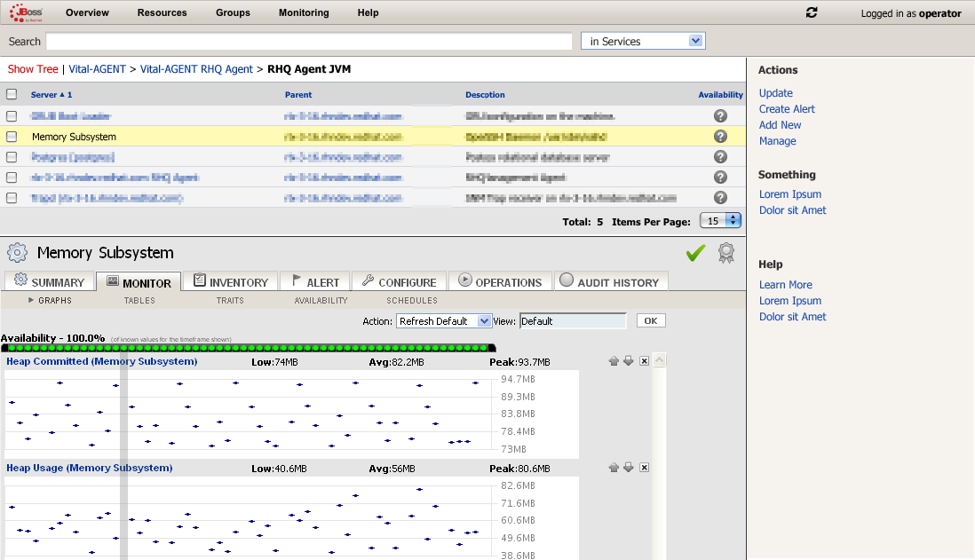This screenshot has height=560, width=975.
Task: Click the green availability progress bar
Action: pyautogui.click(x=248, y=348)
